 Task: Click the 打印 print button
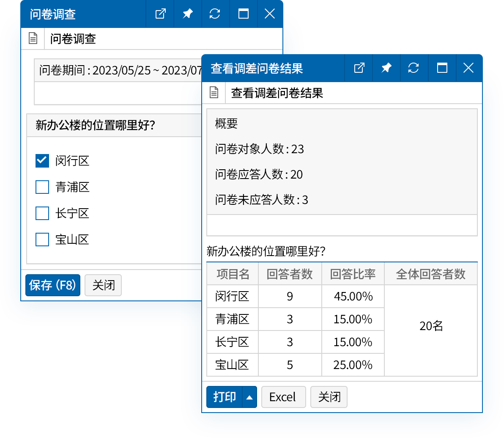click(224, 397)
